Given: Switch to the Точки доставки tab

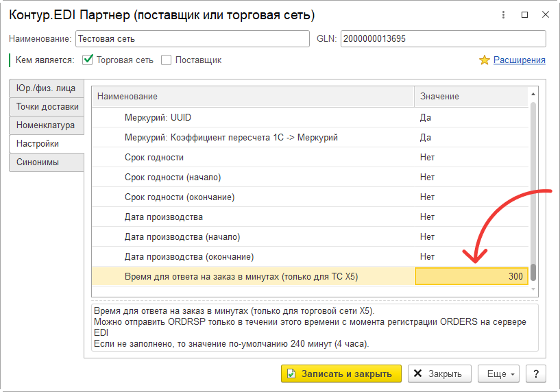Looking at the screenshot, I should 47,107.
